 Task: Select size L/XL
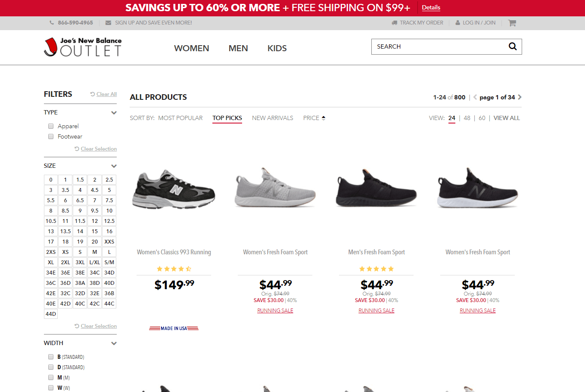[x=95, y=262]
